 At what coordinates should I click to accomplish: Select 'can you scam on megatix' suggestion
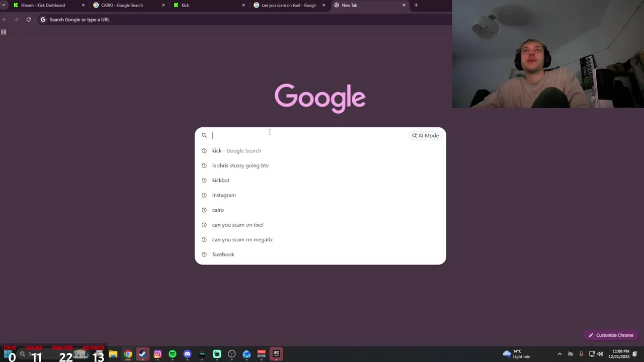pyautogui.click(x=320, y=240)
